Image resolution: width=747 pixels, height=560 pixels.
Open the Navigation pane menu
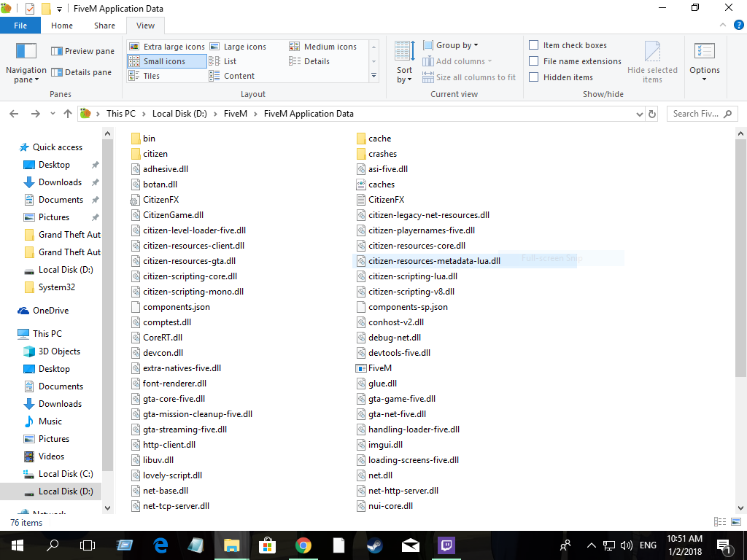pyautogui.click(x=26, y=63)
